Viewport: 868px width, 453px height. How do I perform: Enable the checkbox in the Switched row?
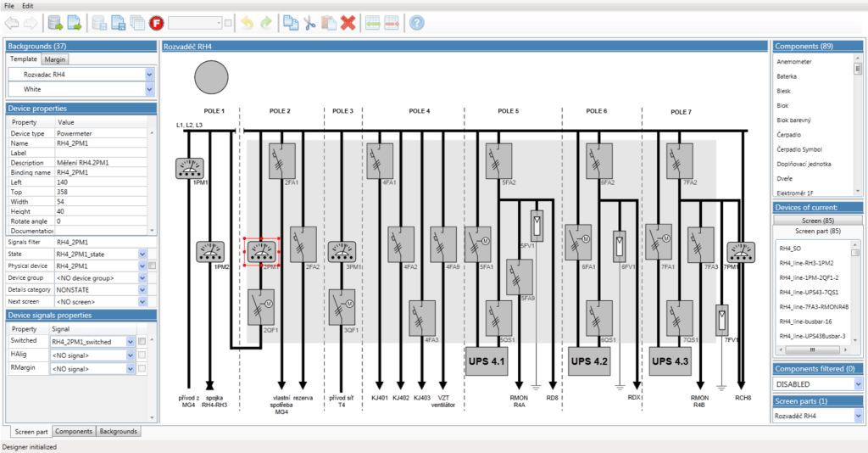click(x=142, y=341)
